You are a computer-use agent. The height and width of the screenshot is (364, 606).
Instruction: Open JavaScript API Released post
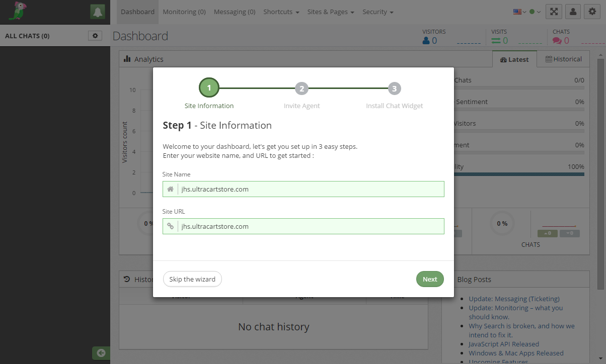click(504, 344)
